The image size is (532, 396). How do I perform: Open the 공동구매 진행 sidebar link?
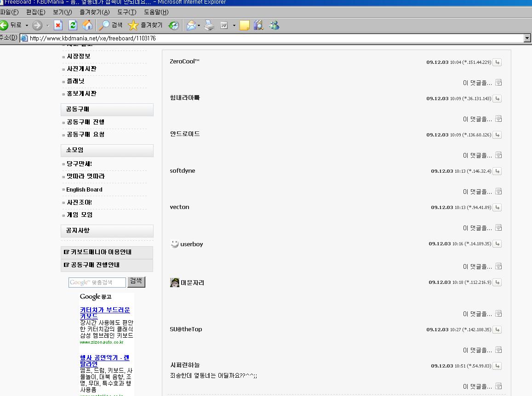point(86,122)
